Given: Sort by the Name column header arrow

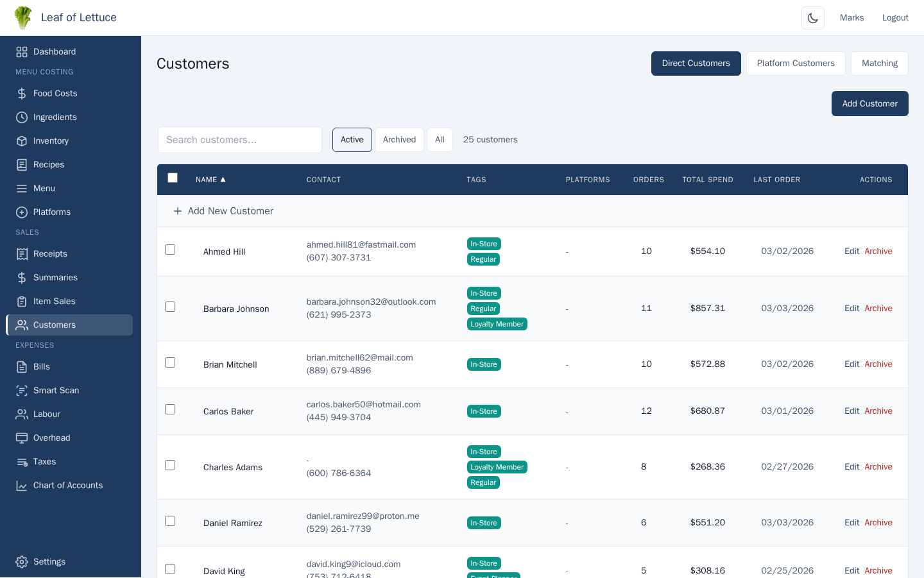Looking at the screenshot, I should pyautogui.click(x=223, y=180).
